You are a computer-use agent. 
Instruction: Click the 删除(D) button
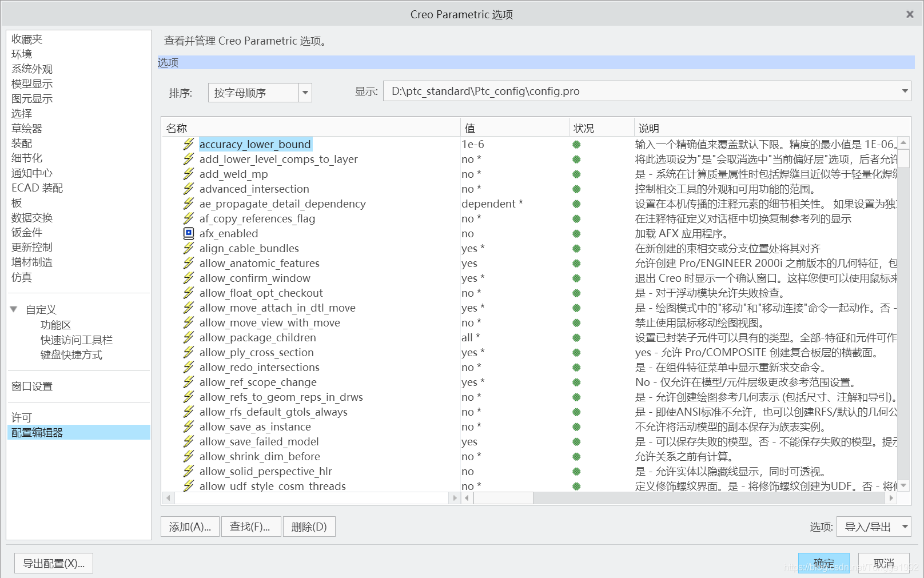309,527
